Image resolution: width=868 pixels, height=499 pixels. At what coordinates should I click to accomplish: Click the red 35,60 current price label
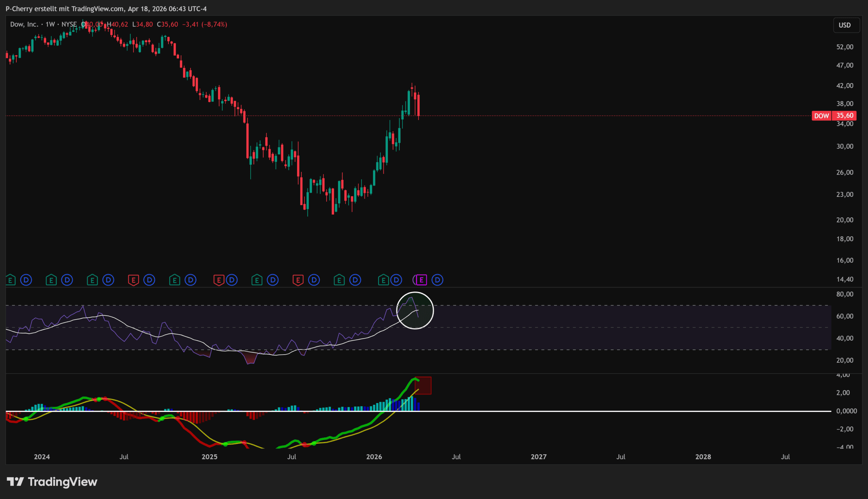tap(844, 116)
